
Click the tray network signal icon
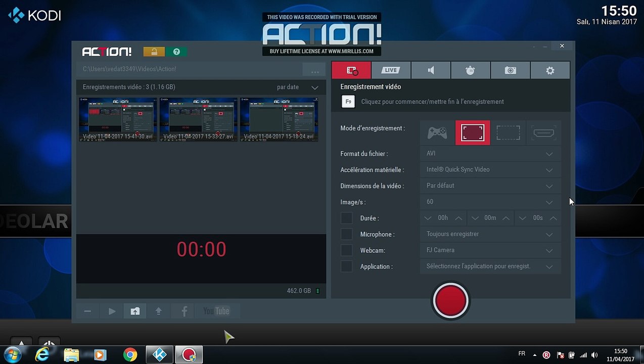click(x=583, y=355)
